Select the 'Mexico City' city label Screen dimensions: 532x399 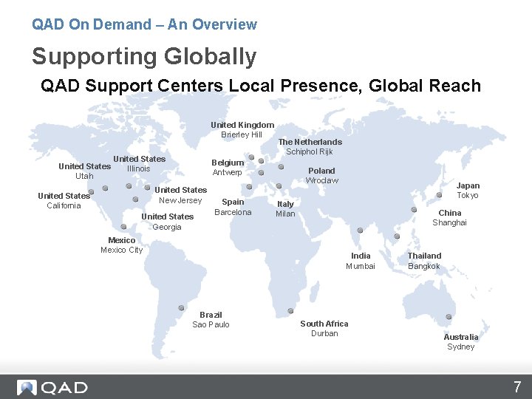(x=121, y=250)
